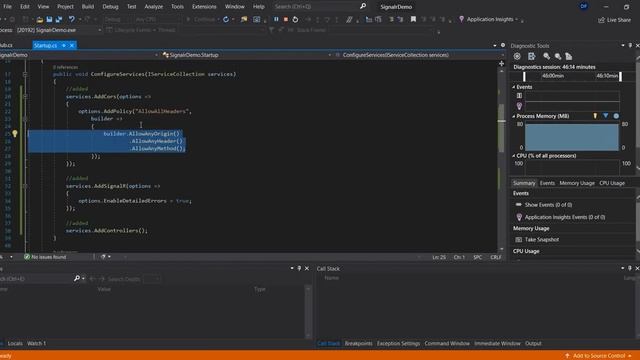
Task: Click Select Tools export icon in Diagnostic Tools
Action: (531, 56)
